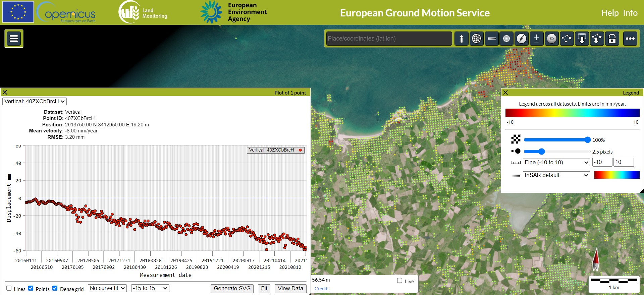Uncheck the Dense grid checkbox
Image resolution: width=644 pixels, height=295 pixels.
55,288
